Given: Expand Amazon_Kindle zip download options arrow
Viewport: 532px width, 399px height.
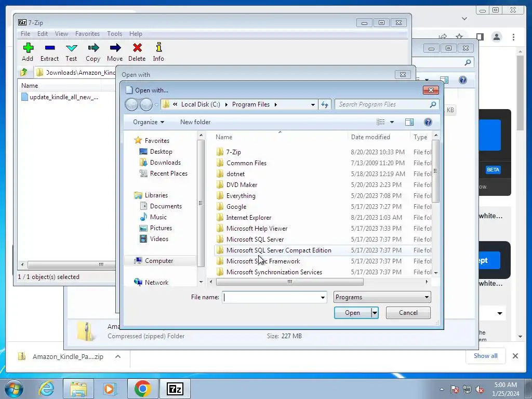Looking at the screenshot, I should (x=118, y=356).
